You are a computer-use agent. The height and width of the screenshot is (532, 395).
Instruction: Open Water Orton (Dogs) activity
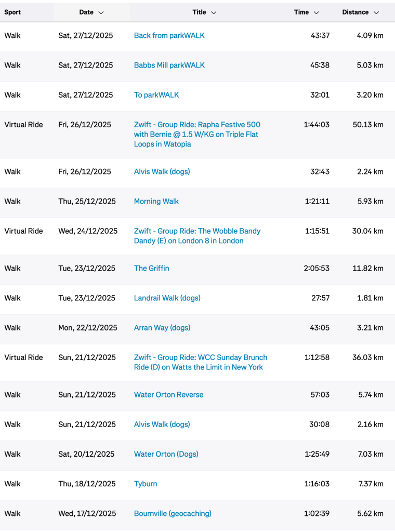coord(166,454)
